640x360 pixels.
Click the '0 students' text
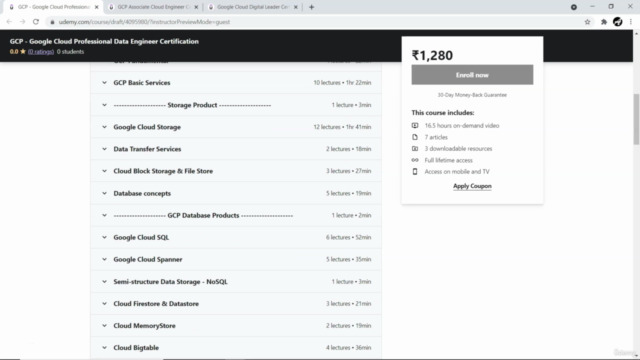tap(70, 52)
